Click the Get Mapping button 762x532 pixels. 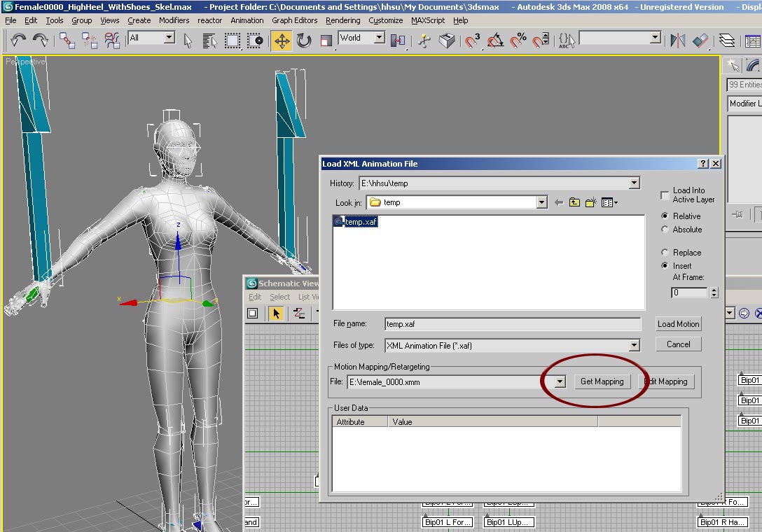(602, 381)
